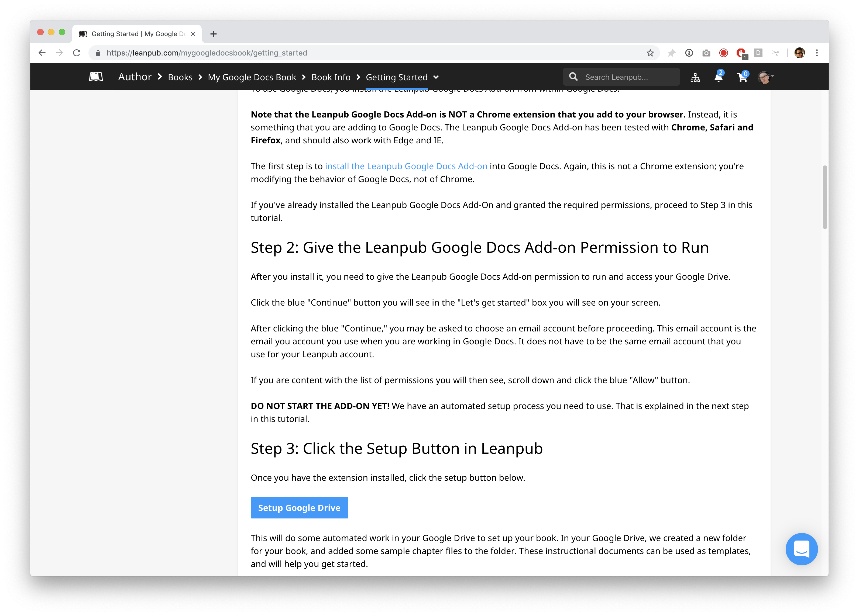Click the Setup Google Drive button
Viewport: 859px width, 616px height.
(299, 507)
